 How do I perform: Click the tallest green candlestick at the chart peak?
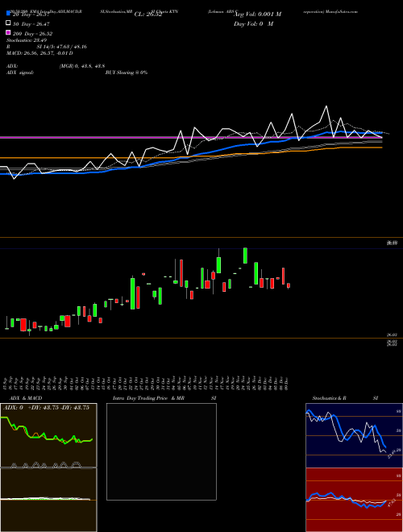245,256
